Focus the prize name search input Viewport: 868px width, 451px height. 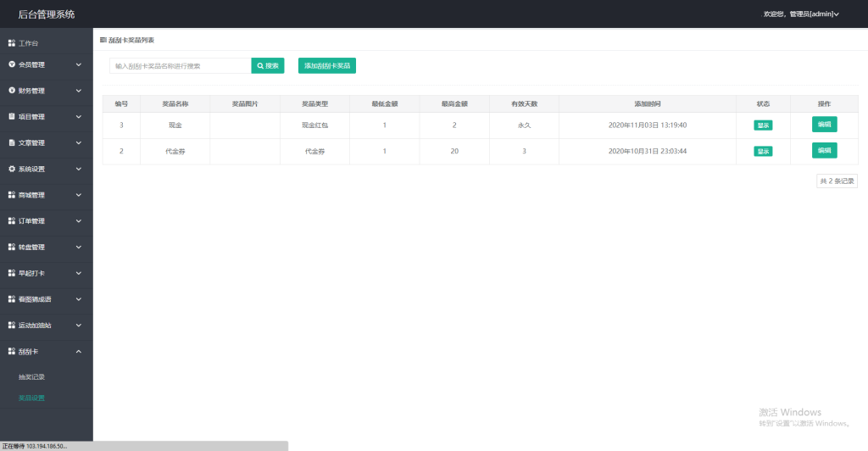[x=181, y=66]
